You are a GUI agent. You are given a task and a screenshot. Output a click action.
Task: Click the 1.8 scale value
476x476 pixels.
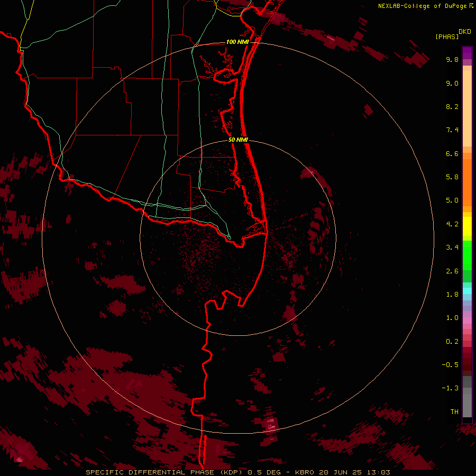[452, 295]
